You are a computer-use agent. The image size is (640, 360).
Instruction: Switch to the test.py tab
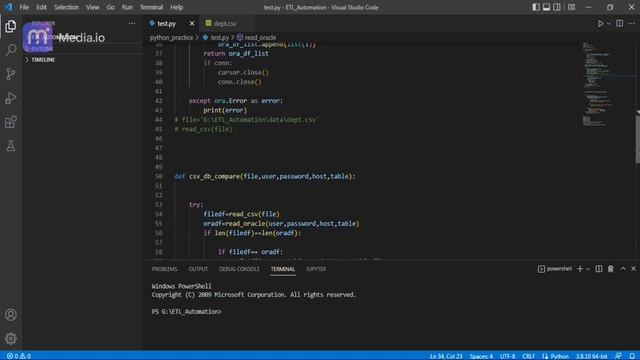point(167,24)
